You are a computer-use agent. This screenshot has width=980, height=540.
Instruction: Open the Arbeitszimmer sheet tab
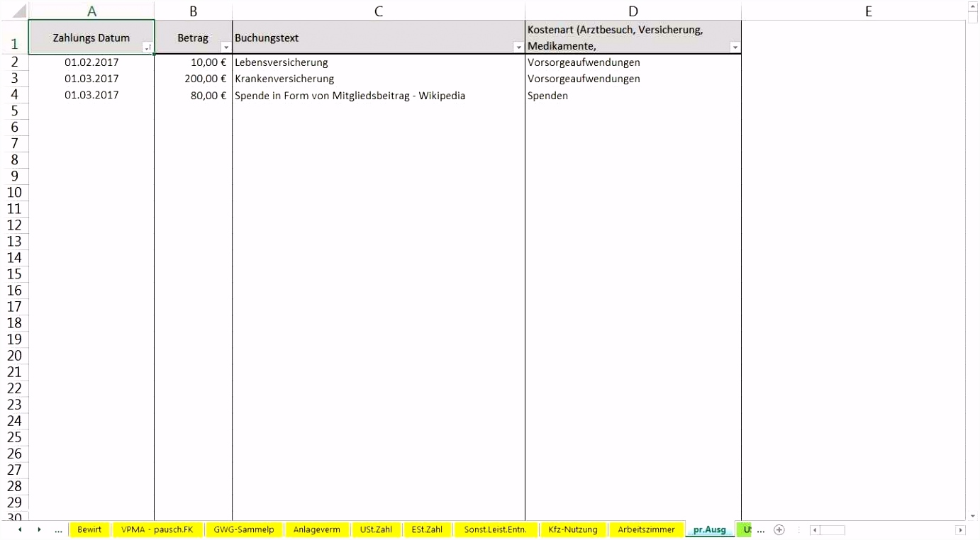[x=646, y=529]
